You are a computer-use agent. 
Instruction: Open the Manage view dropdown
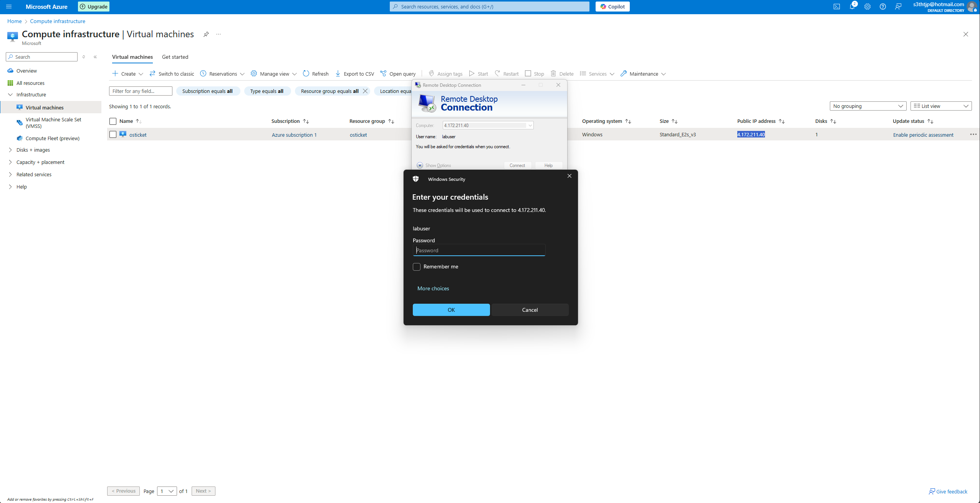tap(274, 74)
